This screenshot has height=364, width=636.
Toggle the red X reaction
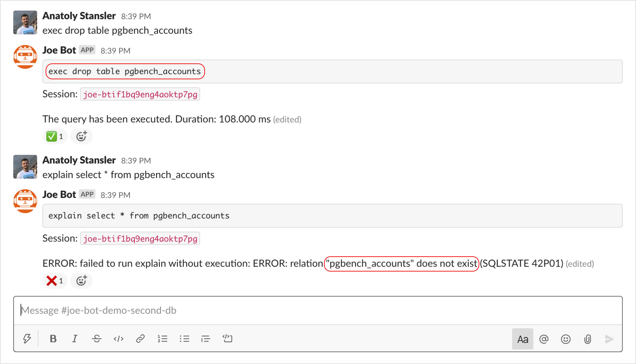[55, 281]
